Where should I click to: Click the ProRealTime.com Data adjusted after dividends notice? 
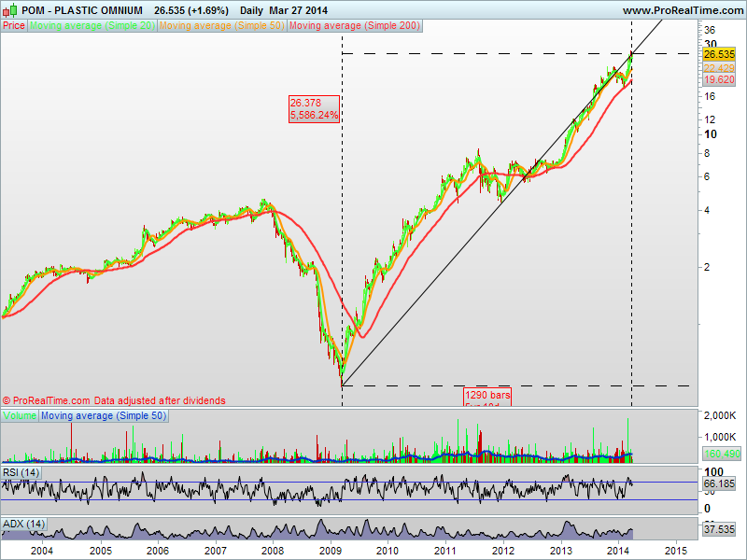[114, 400]
